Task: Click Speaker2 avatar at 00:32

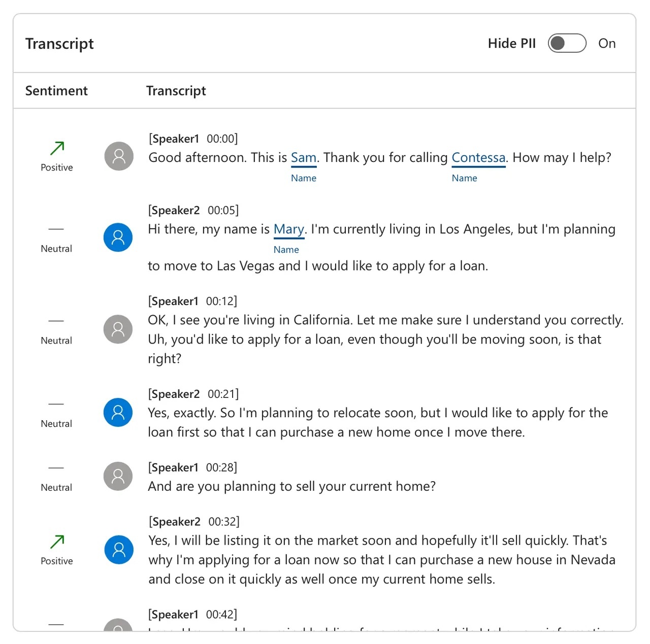Action: 119,550
